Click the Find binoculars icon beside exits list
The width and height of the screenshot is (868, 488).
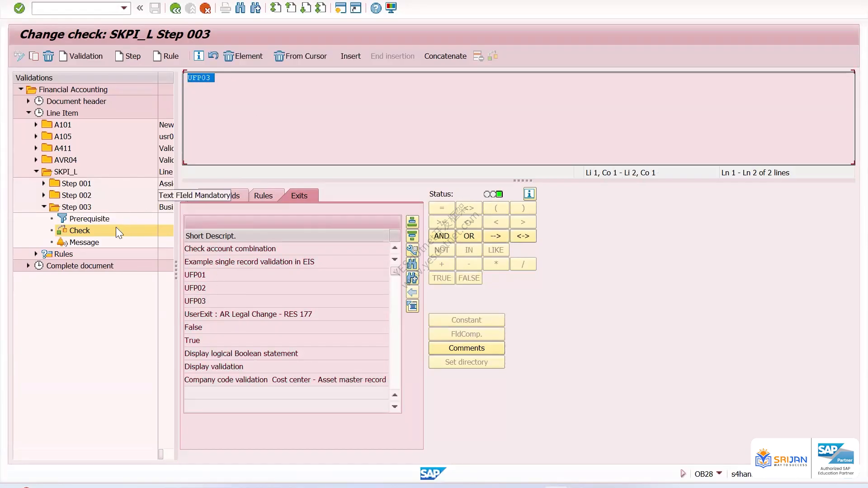tap(412, 264)
